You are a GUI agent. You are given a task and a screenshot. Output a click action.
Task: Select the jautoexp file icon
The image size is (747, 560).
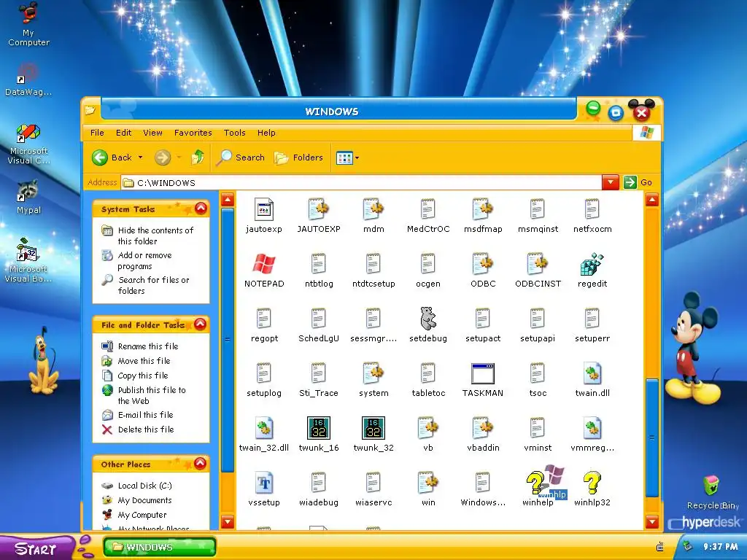tap(264, 209)
